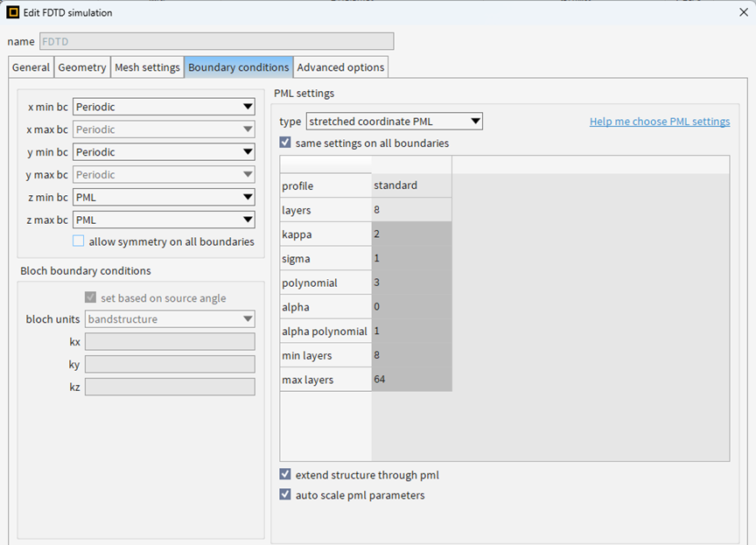Select the Boundary conditions tab
This screenshot has height=545, width=756.
click(x=238, y=67)
